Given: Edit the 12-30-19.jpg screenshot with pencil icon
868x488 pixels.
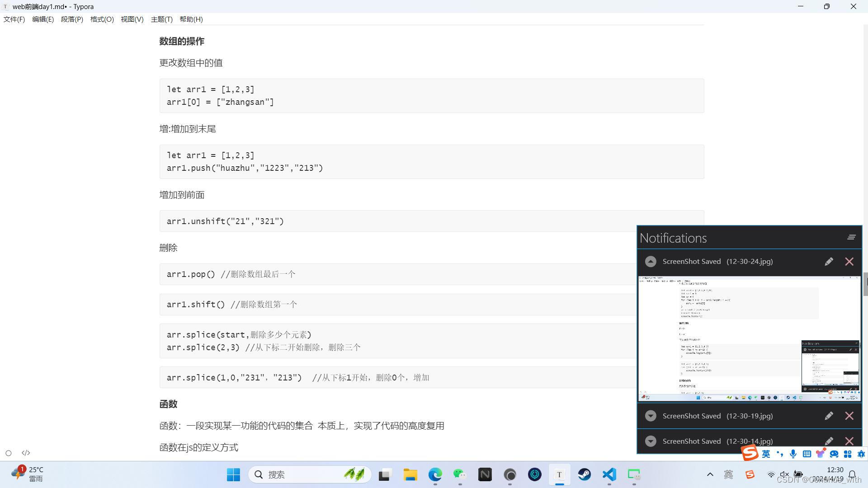Looking at the screenshot, I should tap(829, 416).
